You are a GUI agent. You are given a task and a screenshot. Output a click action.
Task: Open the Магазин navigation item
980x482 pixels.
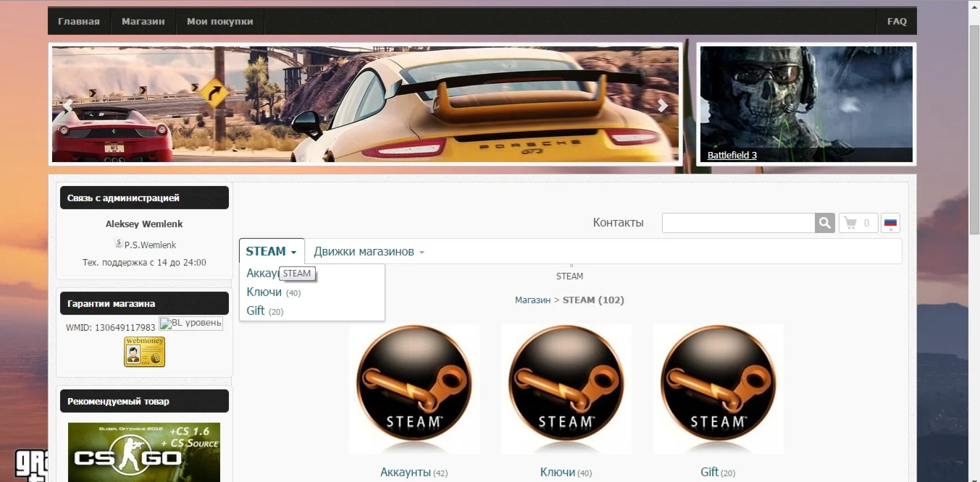143,21
